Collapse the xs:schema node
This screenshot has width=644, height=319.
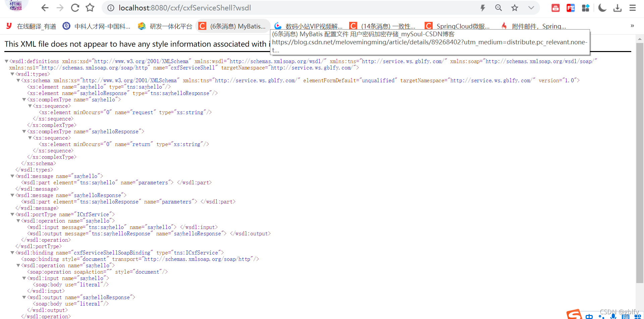18,80
